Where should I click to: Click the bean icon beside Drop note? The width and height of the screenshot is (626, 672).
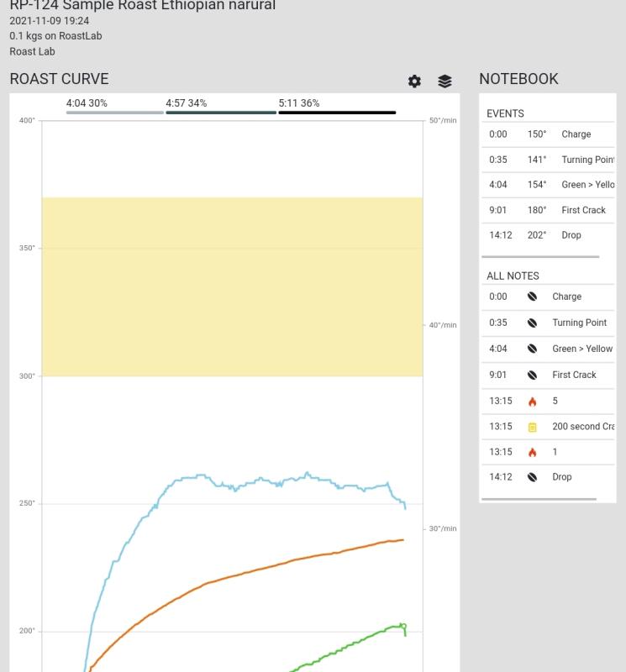[x=532, y=477]
